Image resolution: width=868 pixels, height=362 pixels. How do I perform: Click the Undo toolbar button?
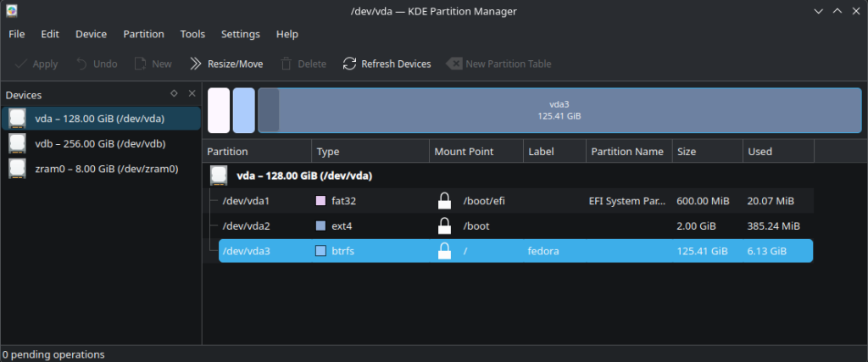tap(97, 64)
